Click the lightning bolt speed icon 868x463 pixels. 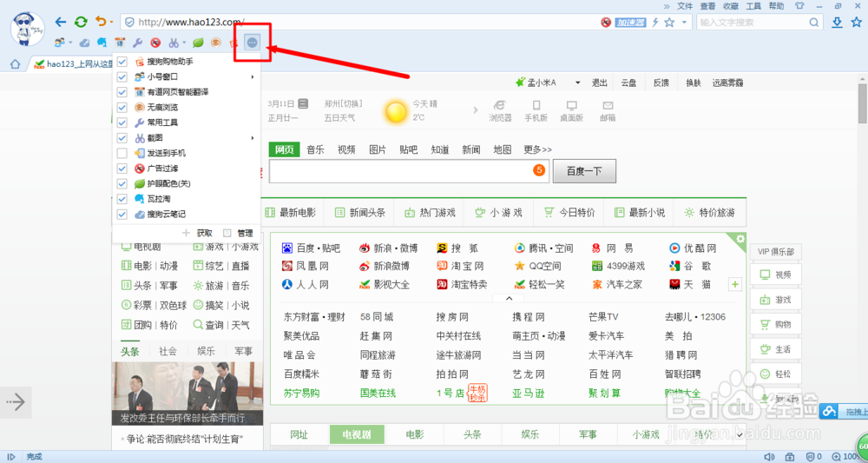coord(656,23)
